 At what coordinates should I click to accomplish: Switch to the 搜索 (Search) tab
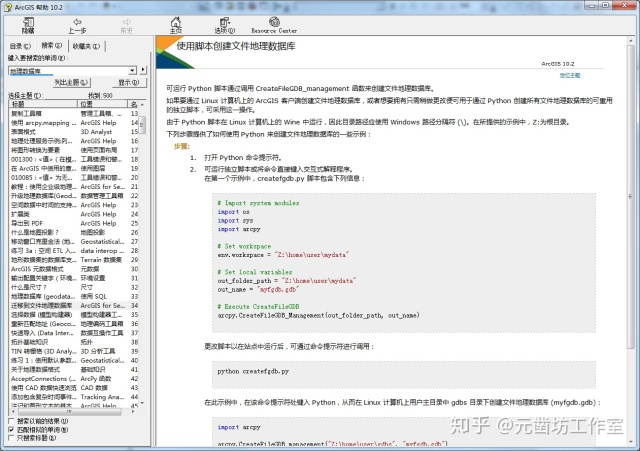click(51, 45)
